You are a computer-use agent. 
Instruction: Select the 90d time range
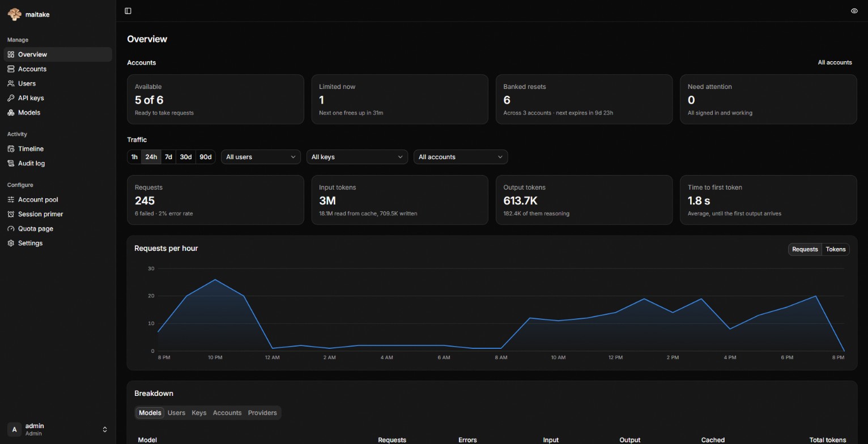click(206, 157)
